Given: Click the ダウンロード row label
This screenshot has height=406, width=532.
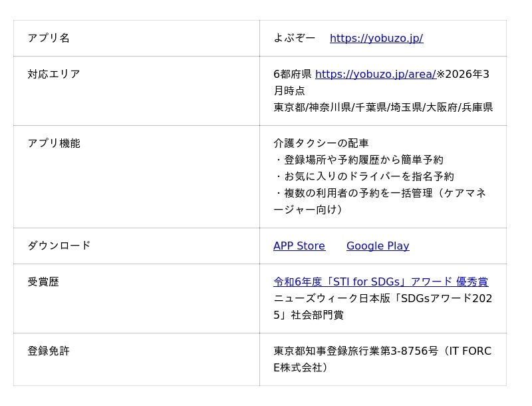Looking at the screenshot, I should coord(59,246).
